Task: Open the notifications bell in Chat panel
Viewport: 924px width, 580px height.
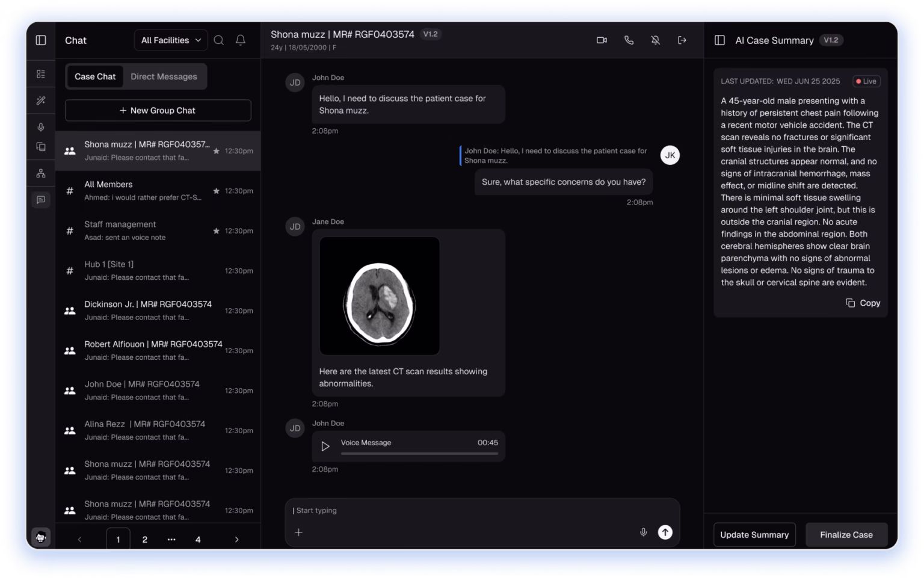Action: (241, 40)
